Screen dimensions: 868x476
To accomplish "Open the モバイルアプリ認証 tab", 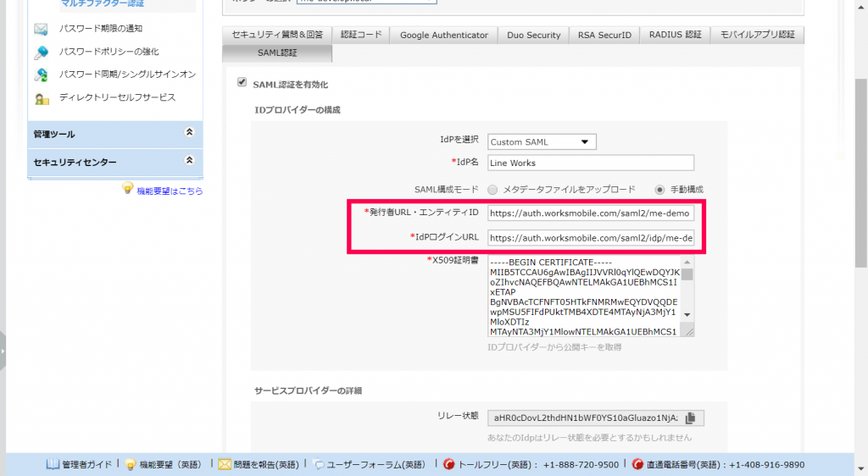I will pyautogui.click(x=757, y=35).
